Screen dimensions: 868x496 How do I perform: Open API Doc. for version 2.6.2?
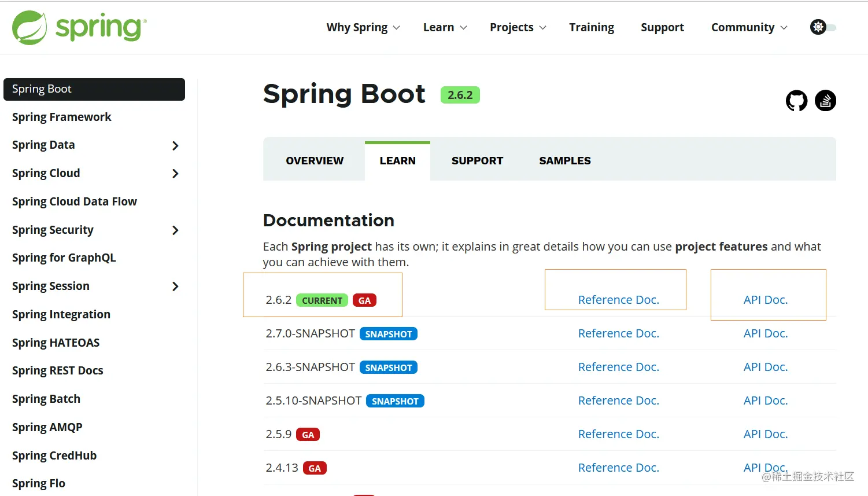coord(766,300)
